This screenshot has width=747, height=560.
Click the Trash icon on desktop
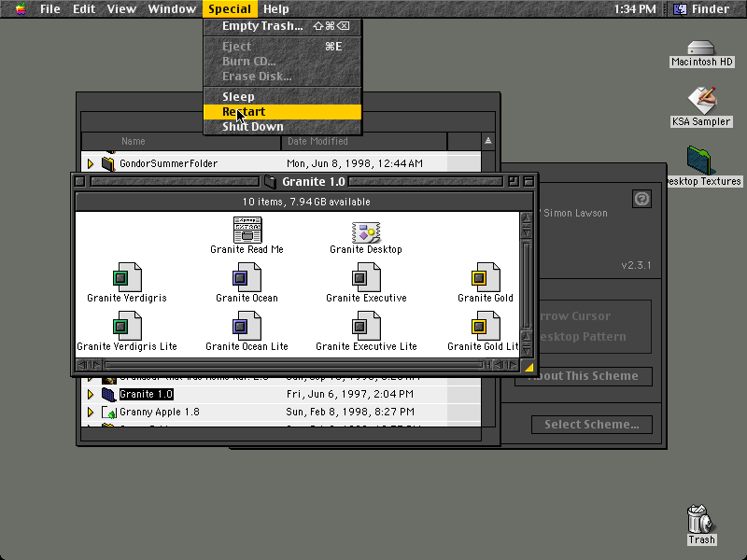click(699, 519)
